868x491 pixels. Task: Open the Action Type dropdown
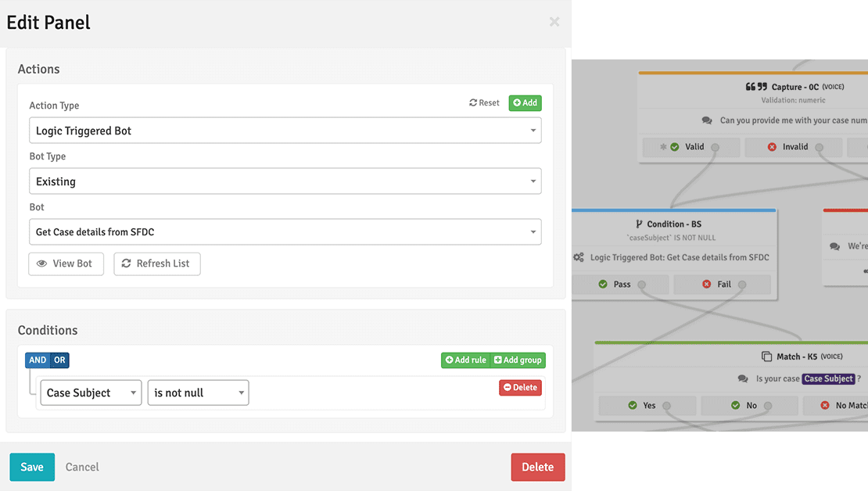(x=285, y=131)
